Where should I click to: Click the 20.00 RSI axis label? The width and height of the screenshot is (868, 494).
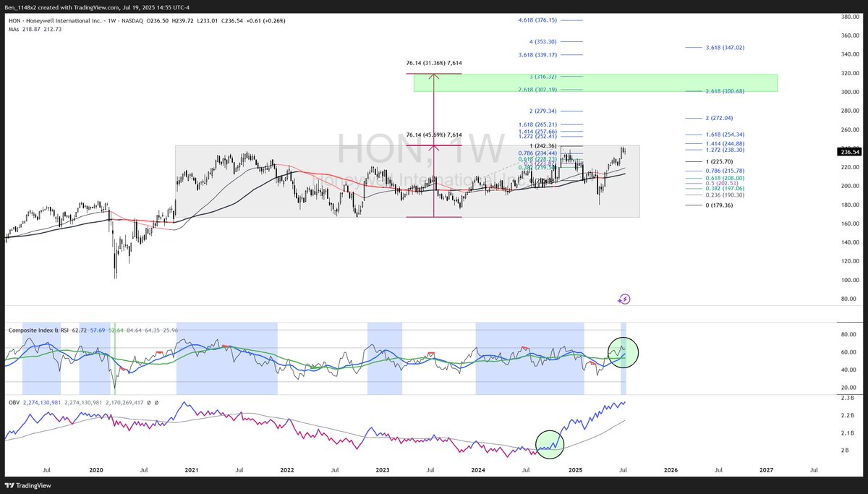coord(848,388)
